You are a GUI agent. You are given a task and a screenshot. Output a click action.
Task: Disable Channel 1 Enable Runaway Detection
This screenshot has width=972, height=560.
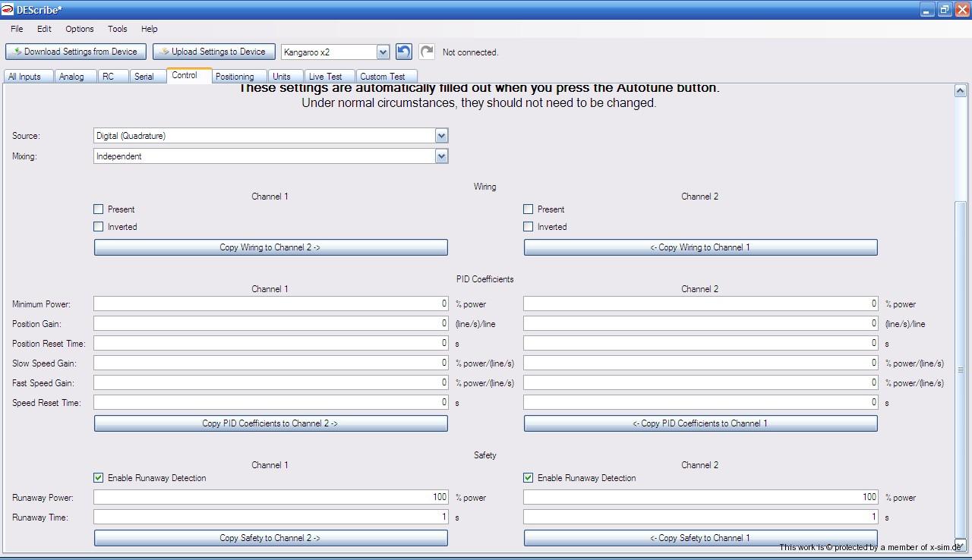(99, 478)
